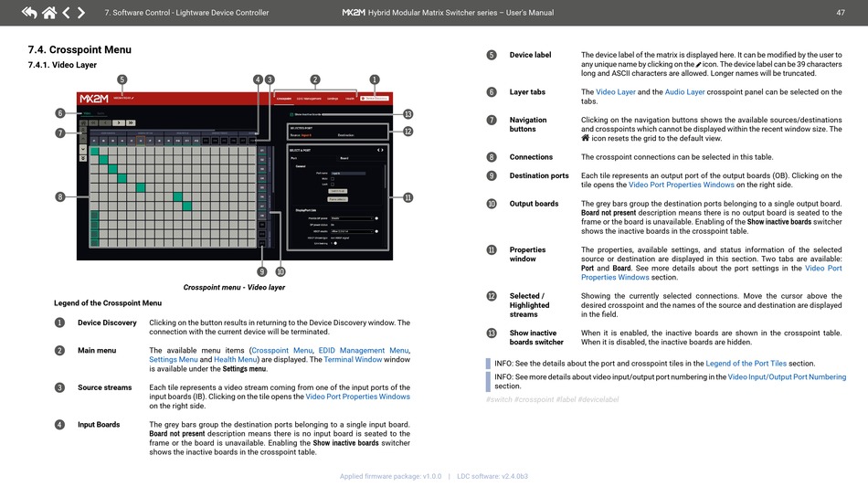The width and height of the screenshot is (868, 487).
Task: Open the Port tab in properties panel
Action: tap(294, 158)
